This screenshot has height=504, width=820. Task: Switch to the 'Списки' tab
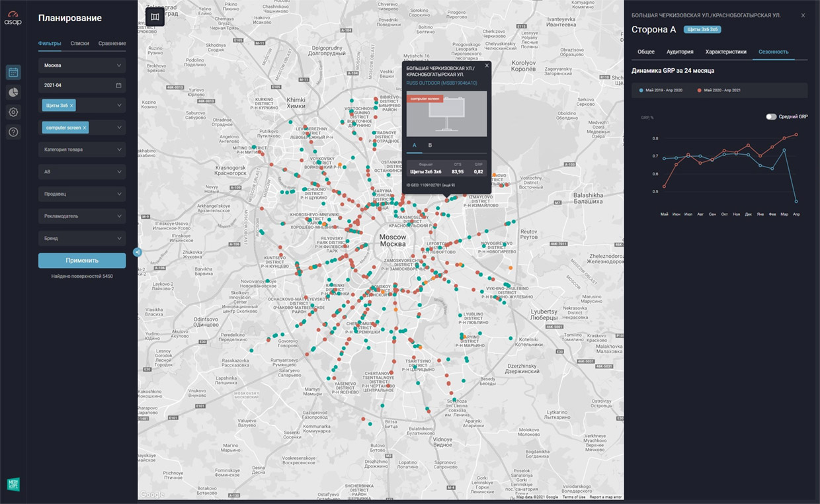pos(79,44)
